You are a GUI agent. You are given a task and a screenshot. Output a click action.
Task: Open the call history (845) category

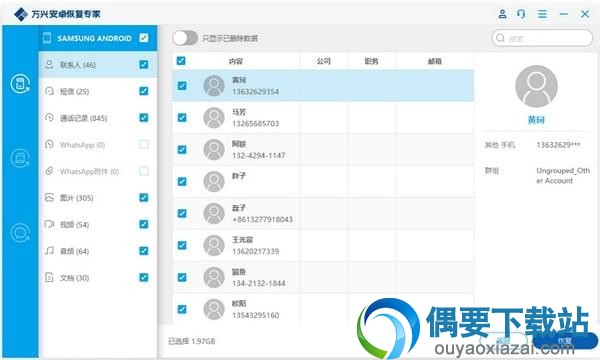(x=98, y=118)
